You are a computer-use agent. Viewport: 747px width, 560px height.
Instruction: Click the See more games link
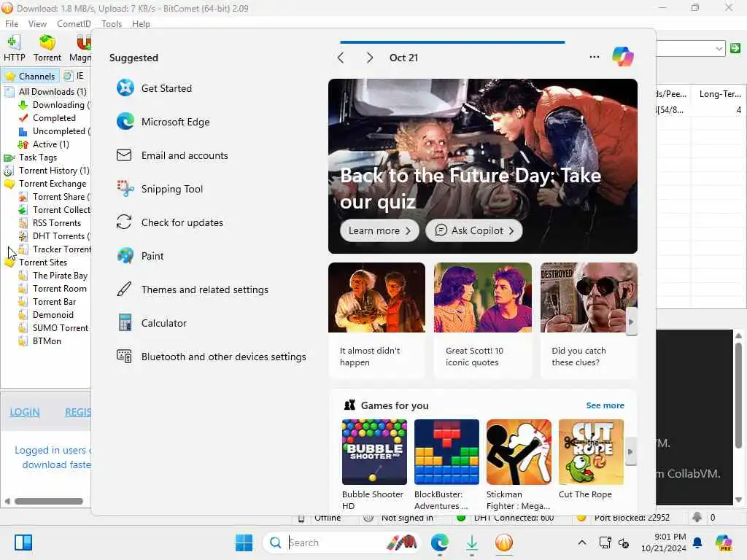[x=605, y=405]
